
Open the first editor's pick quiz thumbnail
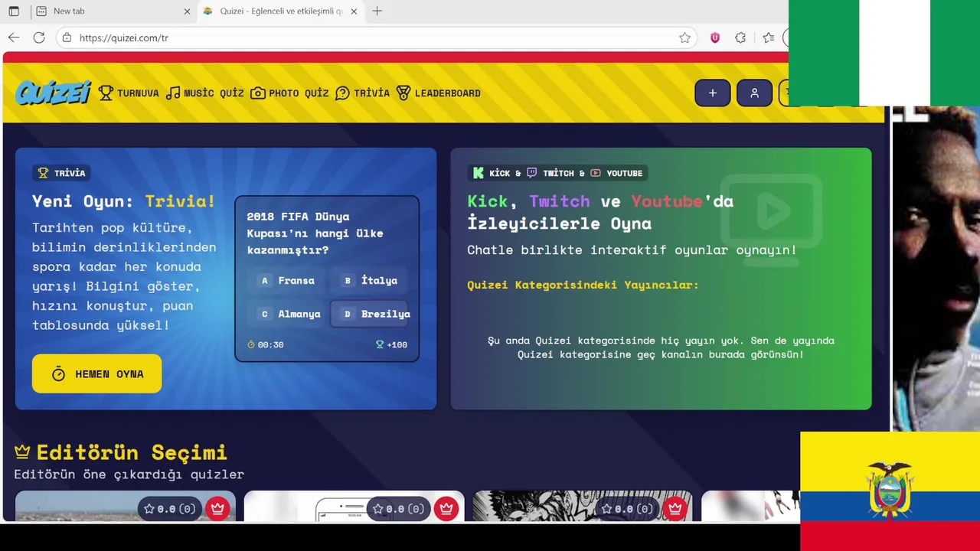(126, 506)
